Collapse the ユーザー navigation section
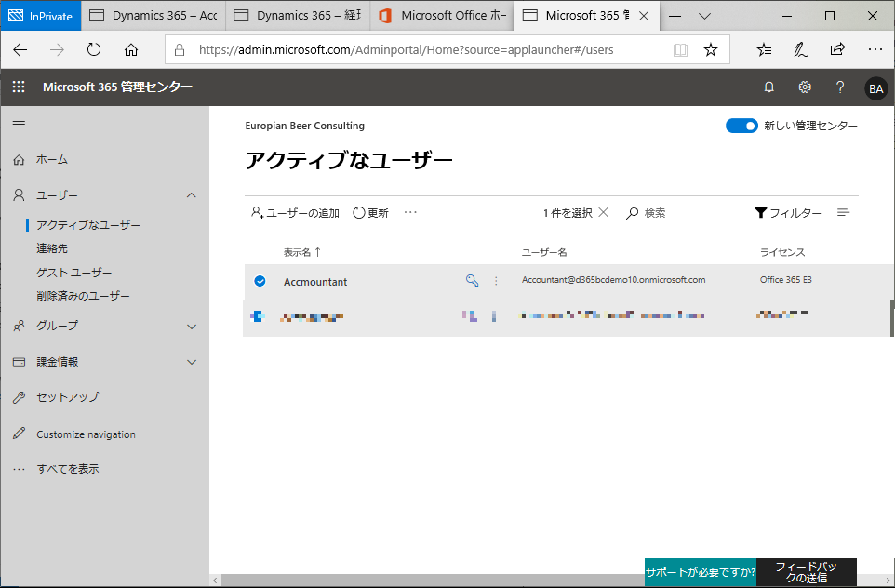The image size is (895, 588). point(192,195)
